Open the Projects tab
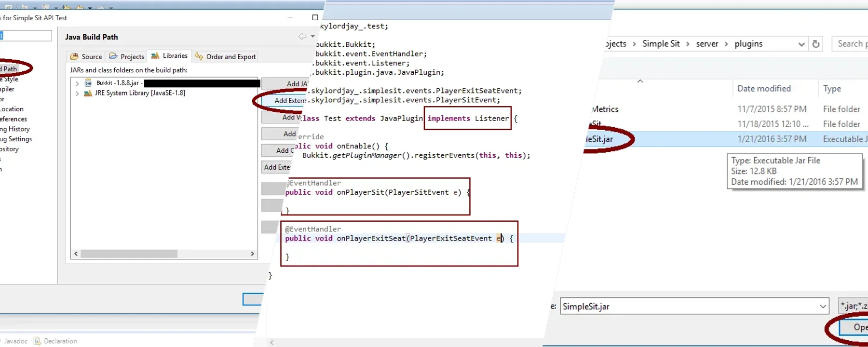 pos(126,56)
